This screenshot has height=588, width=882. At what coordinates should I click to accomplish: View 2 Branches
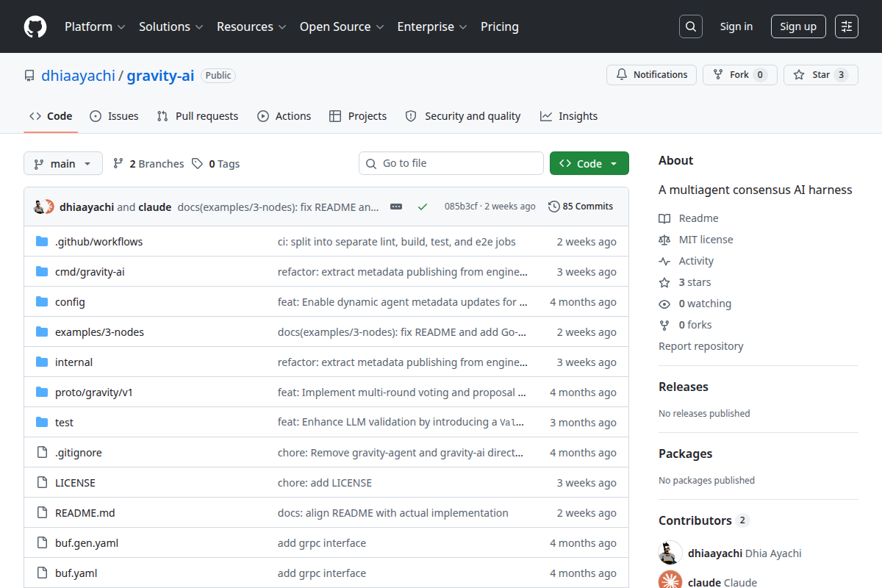[x=148, y=164]
